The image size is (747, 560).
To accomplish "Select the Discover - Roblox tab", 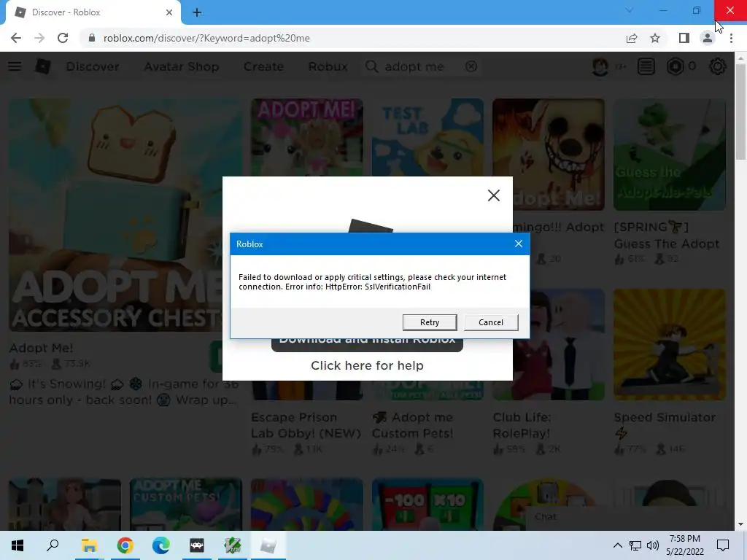I will (93, 12).
